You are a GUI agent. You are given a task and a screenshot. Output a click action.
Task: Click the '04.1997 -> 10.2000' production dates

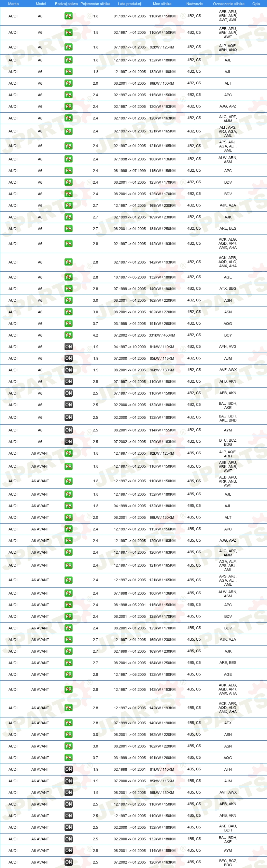pyautogui.click(x=130, y=347)
